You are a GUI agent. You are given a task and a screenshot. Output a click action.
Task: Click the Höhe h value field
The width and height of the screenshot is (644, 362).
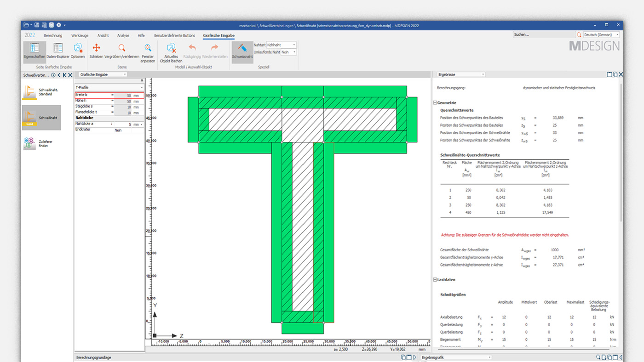123,101
